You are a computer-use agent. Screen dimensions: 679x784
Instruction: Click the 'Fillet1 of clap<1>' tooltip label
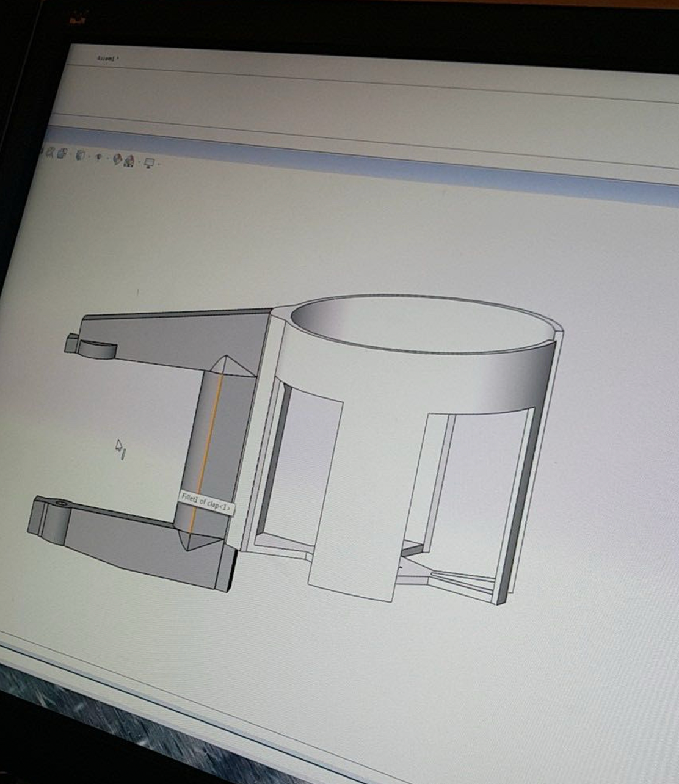206,502
